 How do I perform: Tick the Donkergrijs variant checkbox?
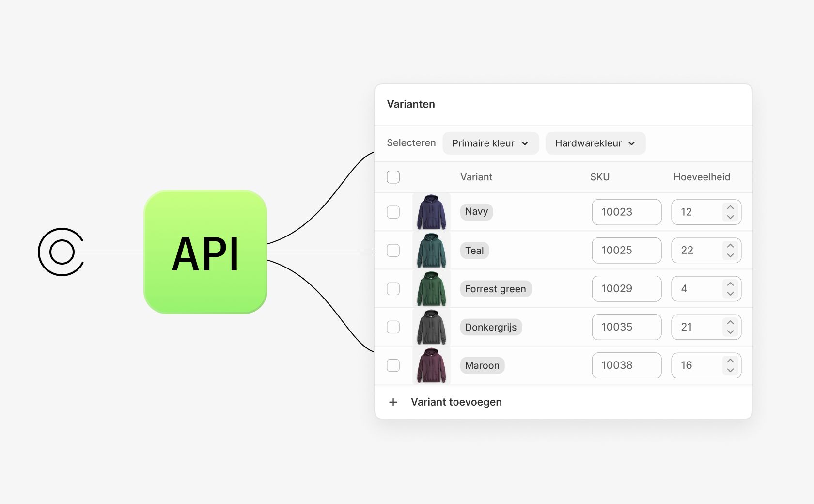pyautogui.click(x=393, y=327)
